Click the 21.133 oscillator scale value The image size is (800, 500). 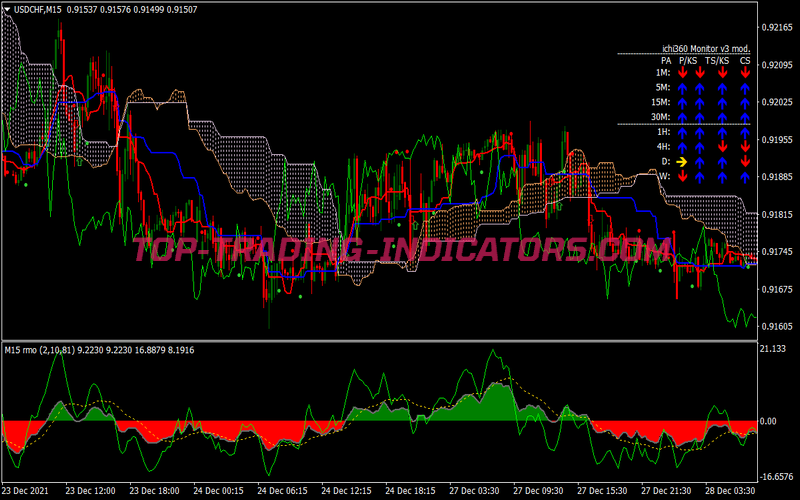coord(773,349)
